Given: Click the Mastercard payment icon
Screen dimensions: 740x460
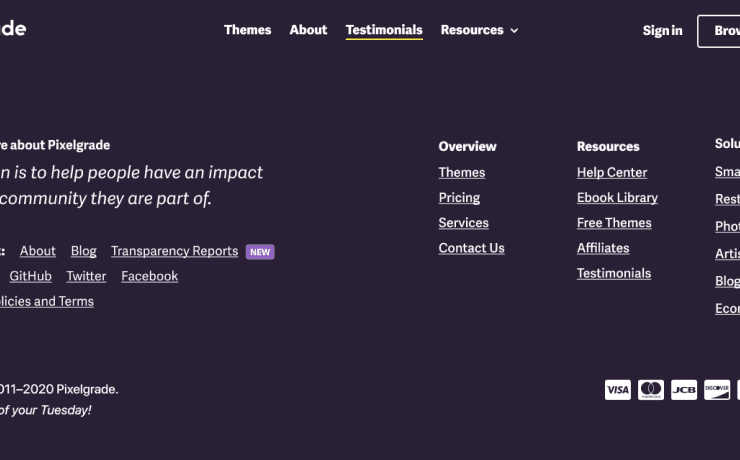Looking at the screenshot, I should coord(651,390).
